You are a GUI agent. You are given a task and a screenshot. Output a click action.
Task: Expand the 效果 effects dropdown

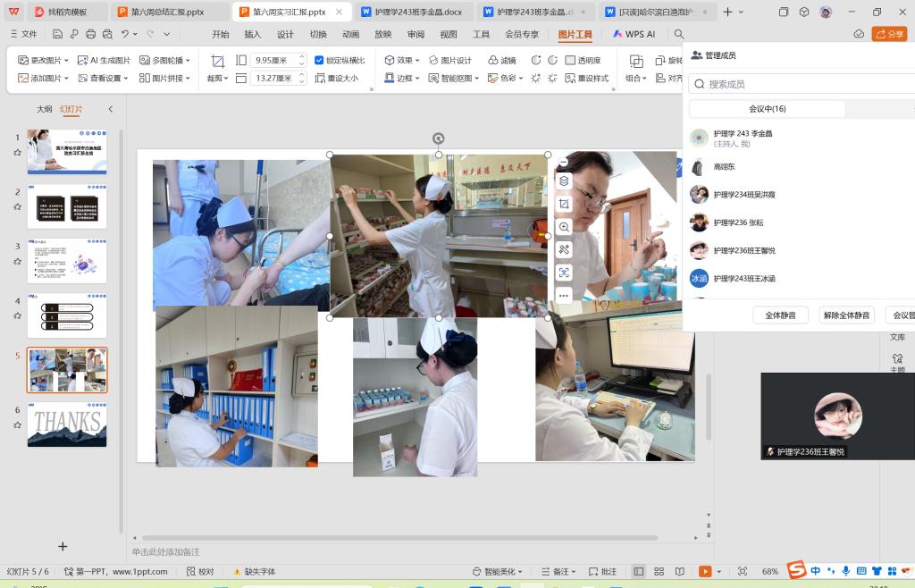403,60
